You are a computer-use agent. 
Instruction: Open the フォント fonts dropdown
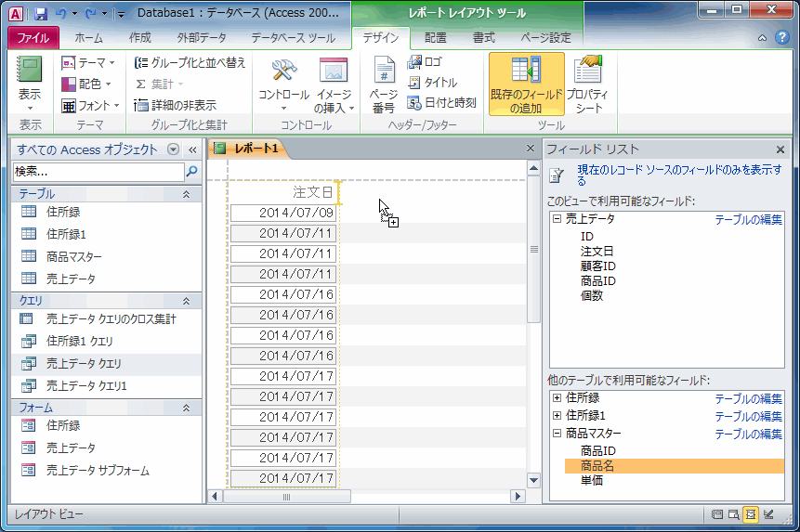coord(90,106)
